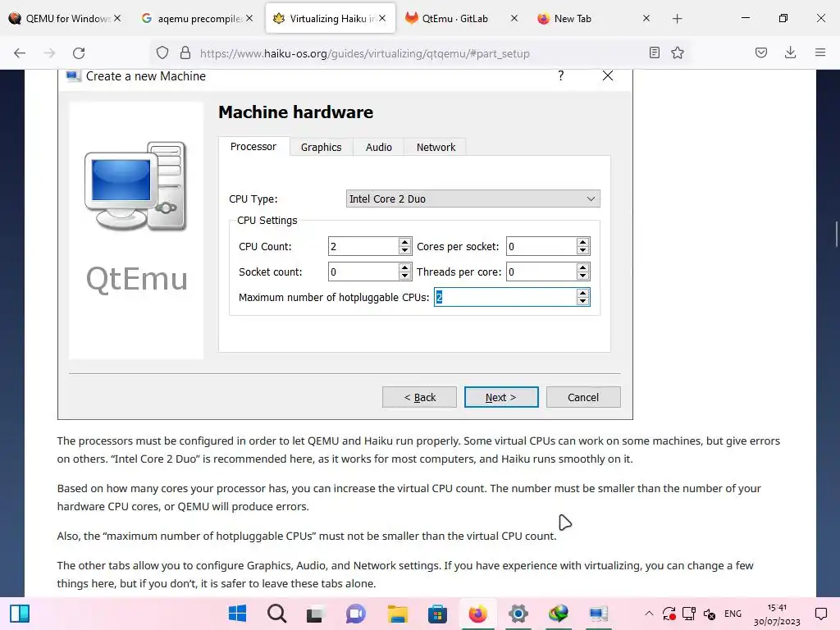
Task: Expand the CPU Type dropdown
Action: 473,199
